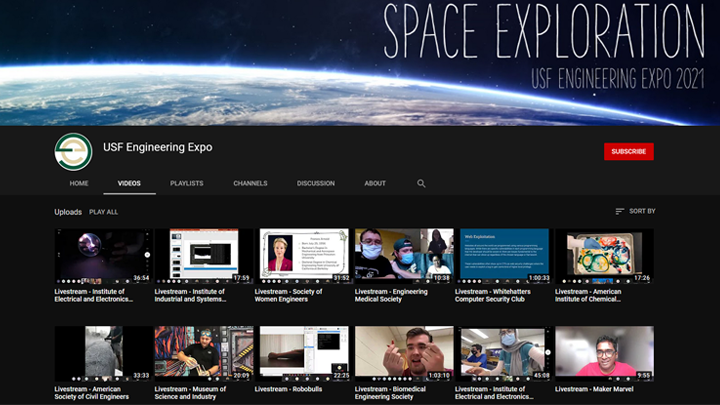Open the American Society of Civil Engineers thumbnail
Screen dimensions: 720x405
pyautogui.click(x=103, y=354)
